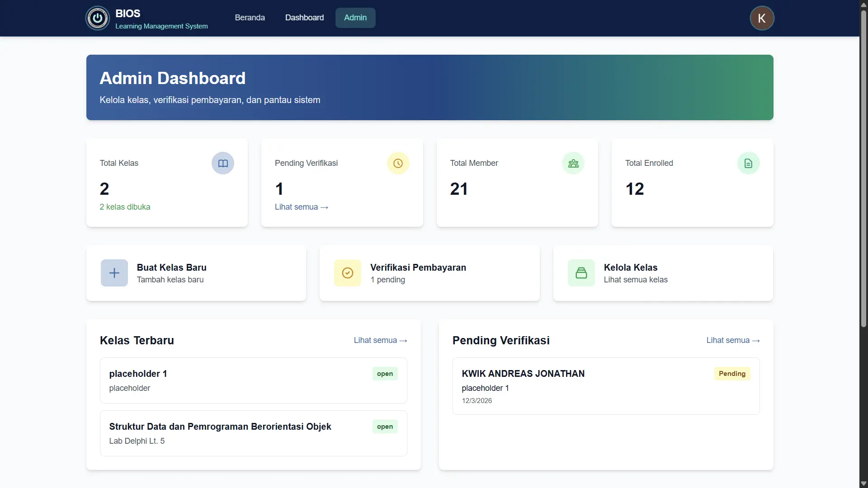Click the checkmark icon for Verifikasi Pembayaran
The width and height of the screenshot is (868, 488).
coord(348,273)
